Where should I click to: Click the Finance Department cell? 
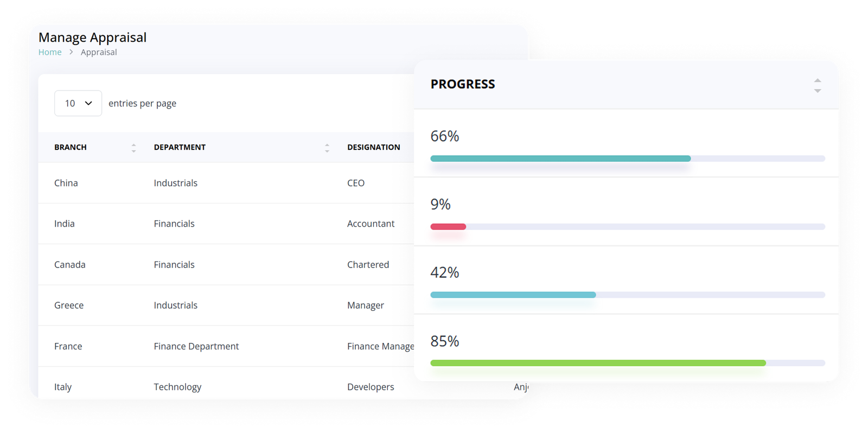[196, 346]
